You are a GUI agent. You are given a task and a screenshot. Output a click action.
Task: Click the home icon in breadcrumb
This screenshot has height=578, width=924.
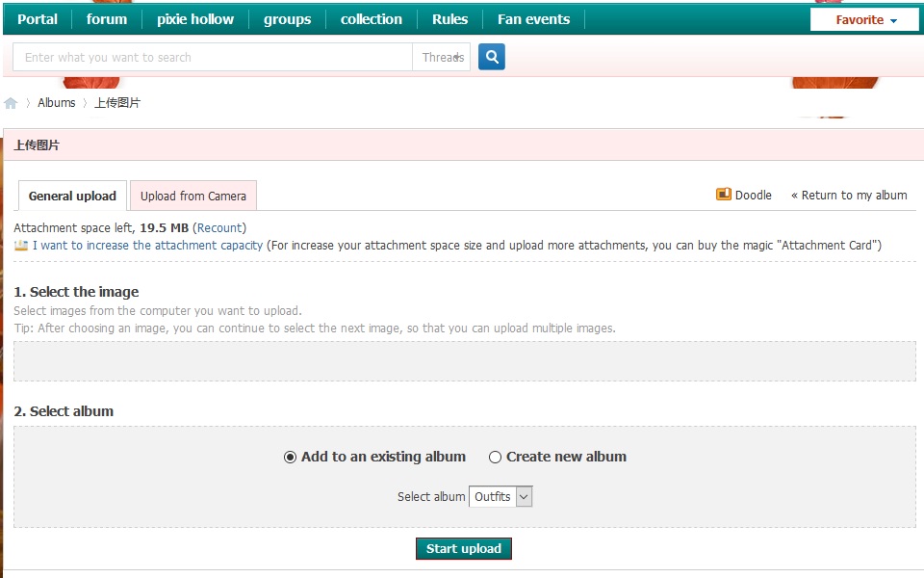click(x=11, y=103)
